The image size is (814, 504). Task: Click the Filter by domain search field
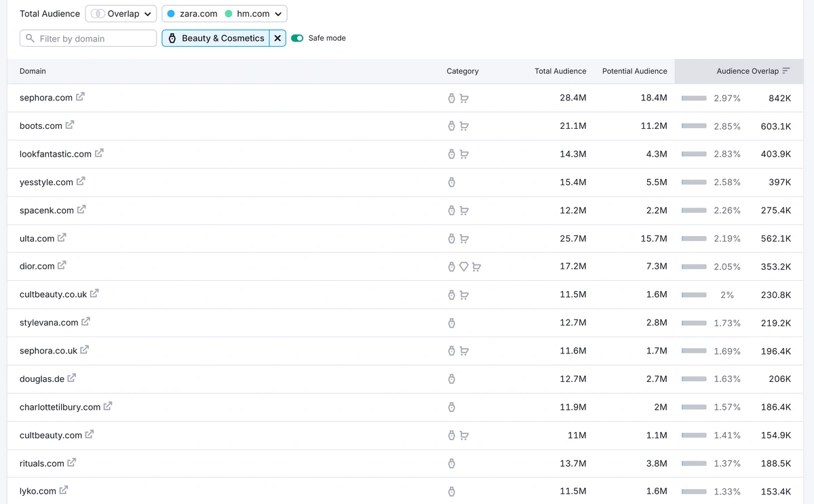[x=88, y=39]
